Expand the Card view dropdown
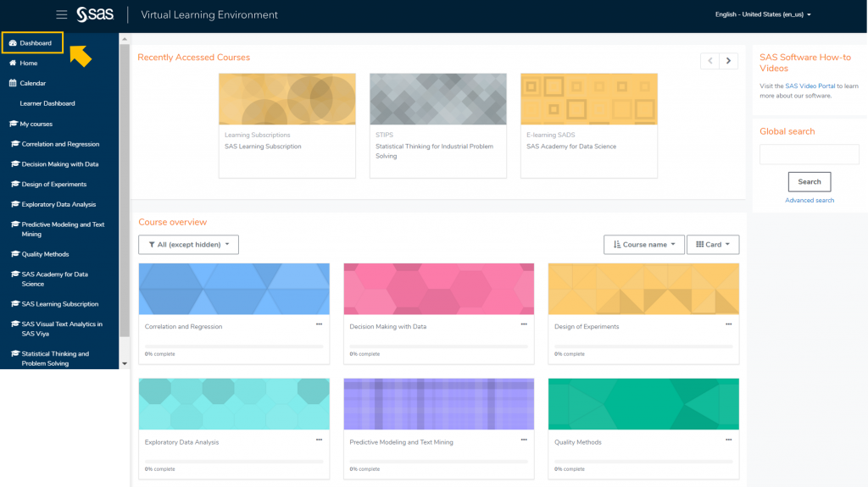 tap(712, 245)
